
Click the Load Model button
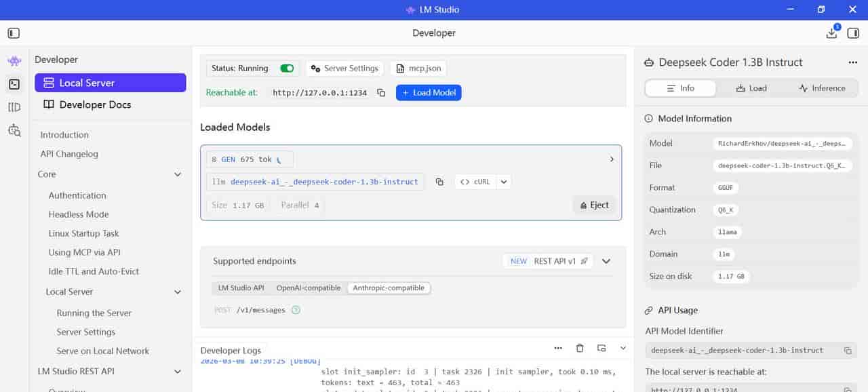[429, 93]
